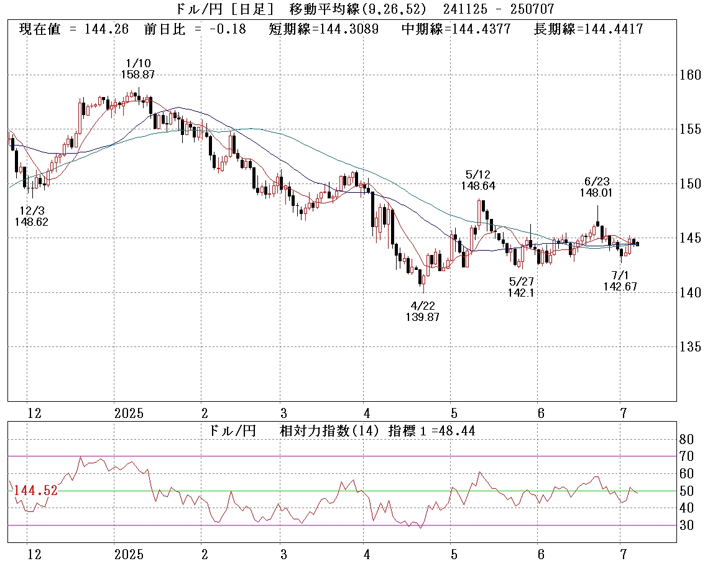The width and height of the screenshot is (728, 561).
Task: Click the 135 price axis label
Action: (689, 346)
